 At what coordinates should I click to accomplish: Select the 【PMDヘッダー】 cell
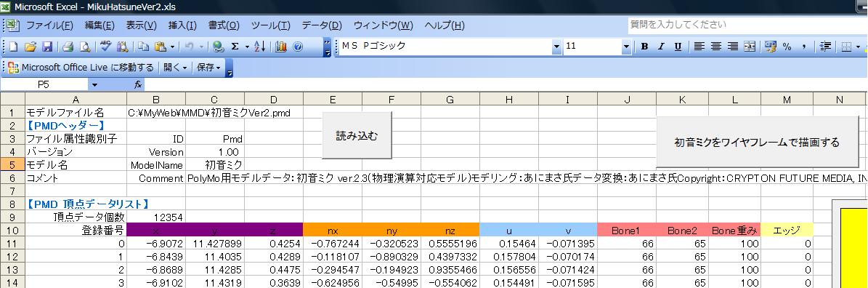point(76,126)
